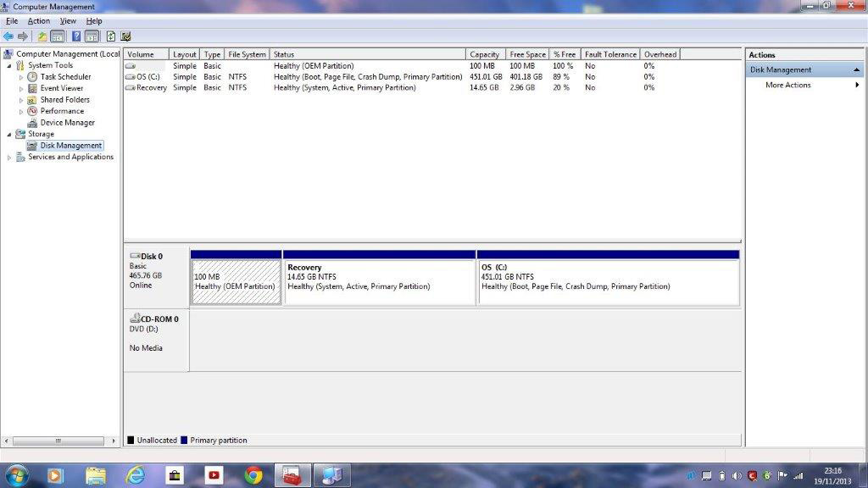868x488 pixels.
Task: Click the Fault Tolerance column header
Action: tap(610, 54)
